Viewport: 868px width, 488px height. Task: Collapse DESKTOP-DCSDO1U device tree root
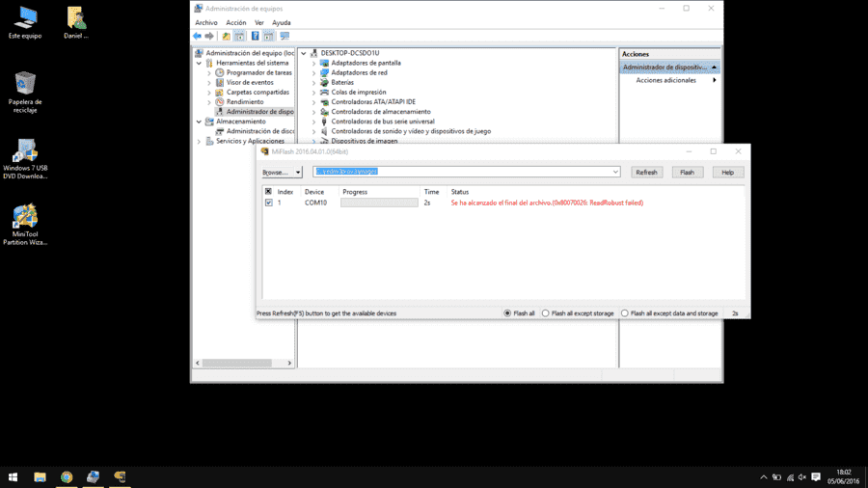pos(304,53)
